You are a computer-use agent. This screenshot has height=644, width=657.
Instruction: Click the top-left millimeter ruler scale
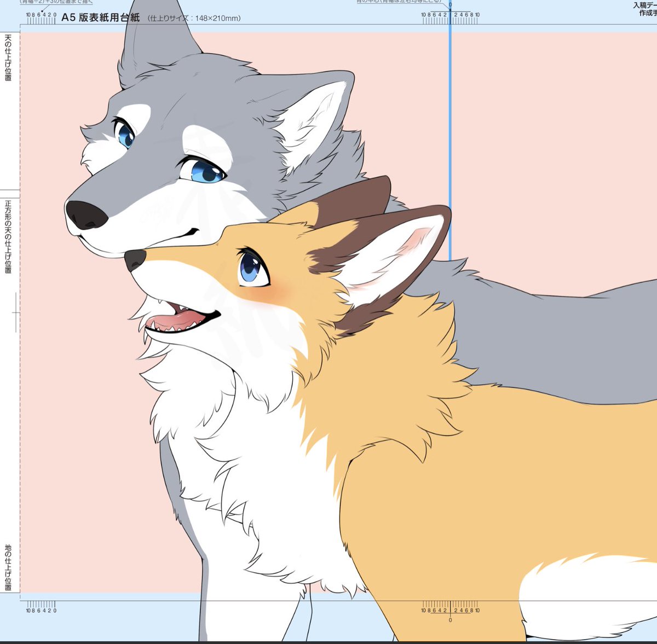[41, 19]
